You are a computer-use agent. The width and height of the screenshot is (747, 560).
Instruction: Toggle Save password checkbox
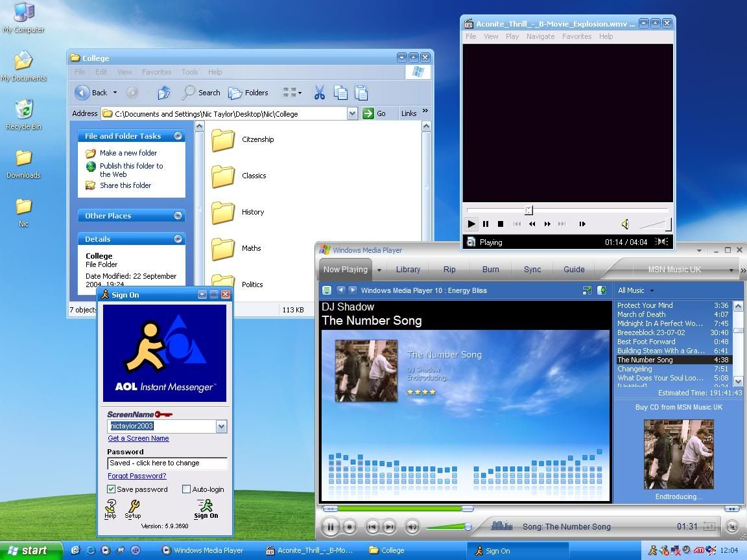click(x=111, y=489)
